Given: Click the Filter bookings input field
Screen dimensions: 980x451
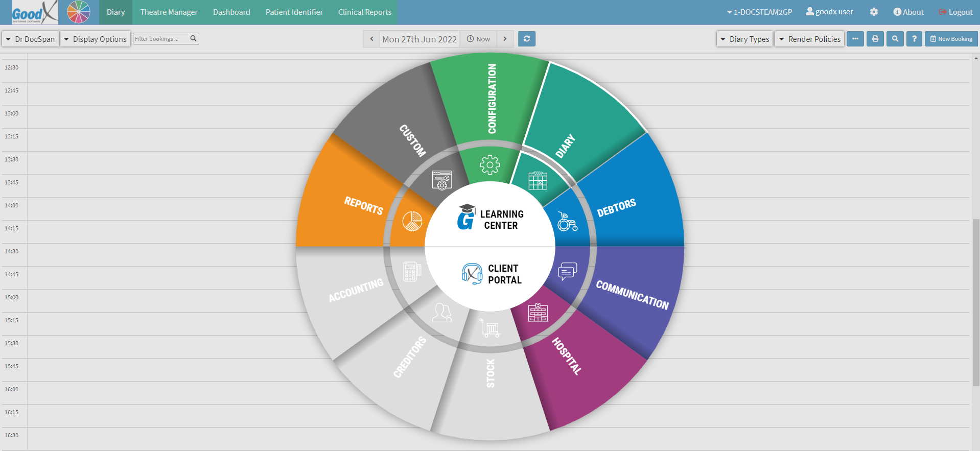Looking at the screenshot, I should 166,38.
